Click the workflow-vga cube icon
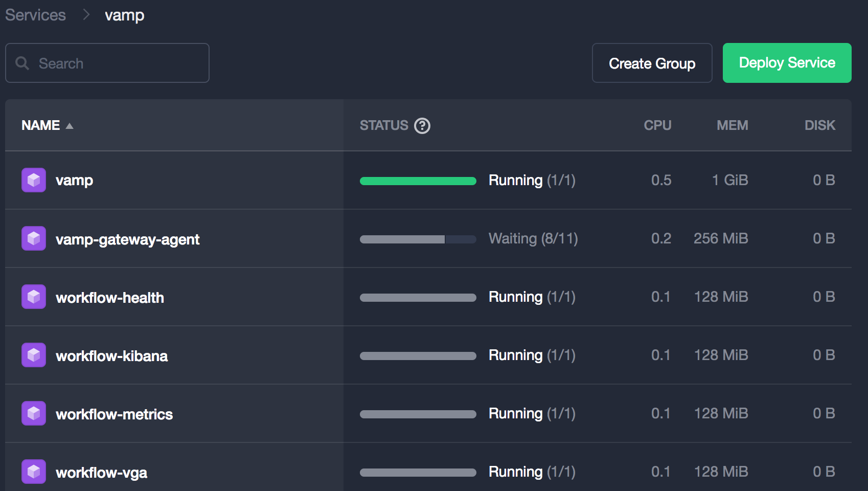Screen dimensions: 868x491 (34, 472)
